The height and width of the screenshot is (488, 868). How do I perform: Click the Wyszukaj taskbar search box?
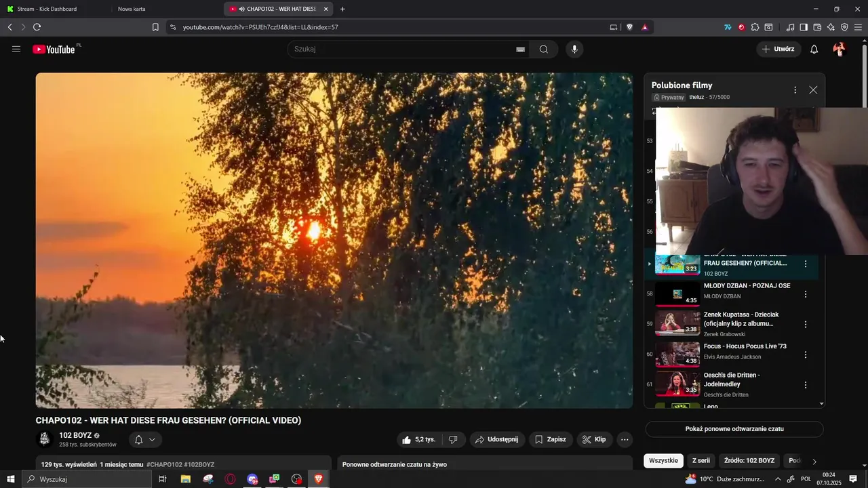tap(86, 479)
